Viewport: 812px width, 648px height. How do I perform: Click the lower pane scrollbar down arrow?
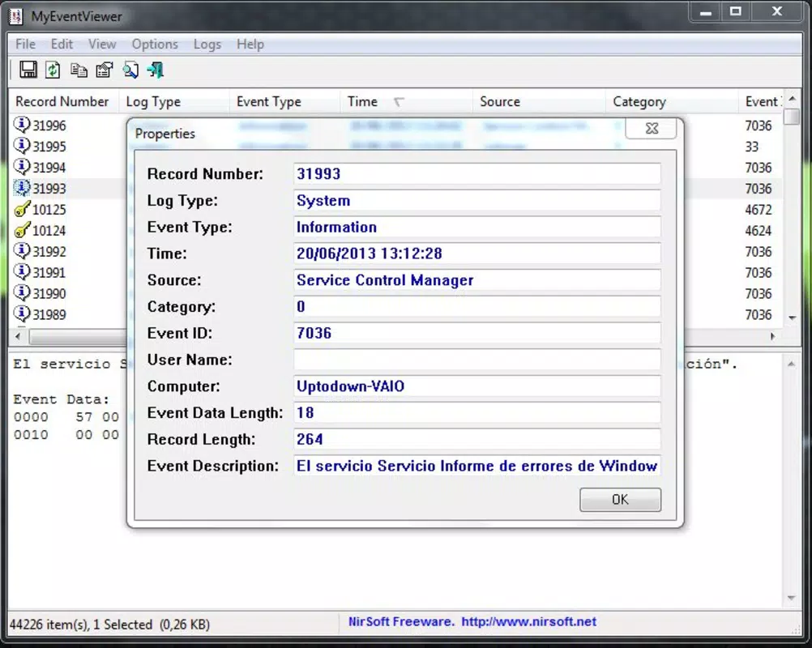[x=791, y=598]
